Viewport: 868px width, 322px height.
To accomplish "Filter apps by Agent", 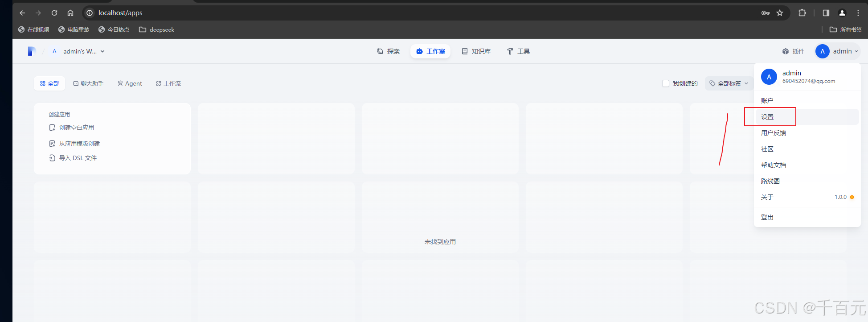I will point(130,83).
